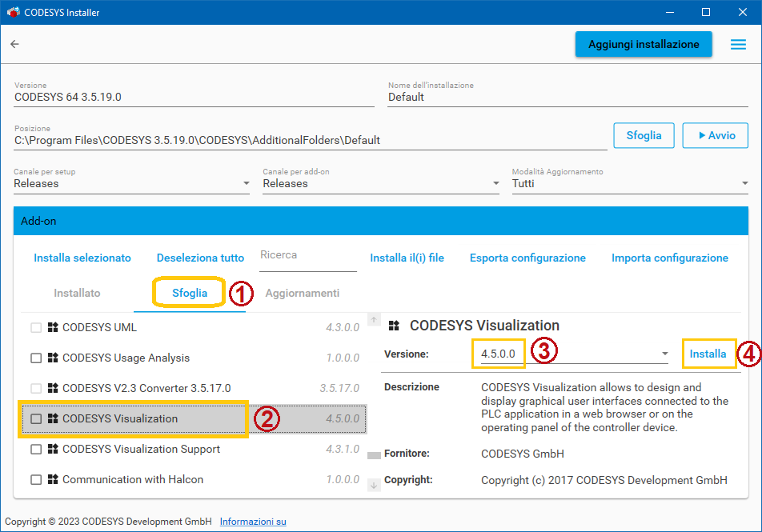
Task: Select CODESYS V2.3 Converter 3.5.17.0 text
Action: pyautogui.click(x=146, y=388)
